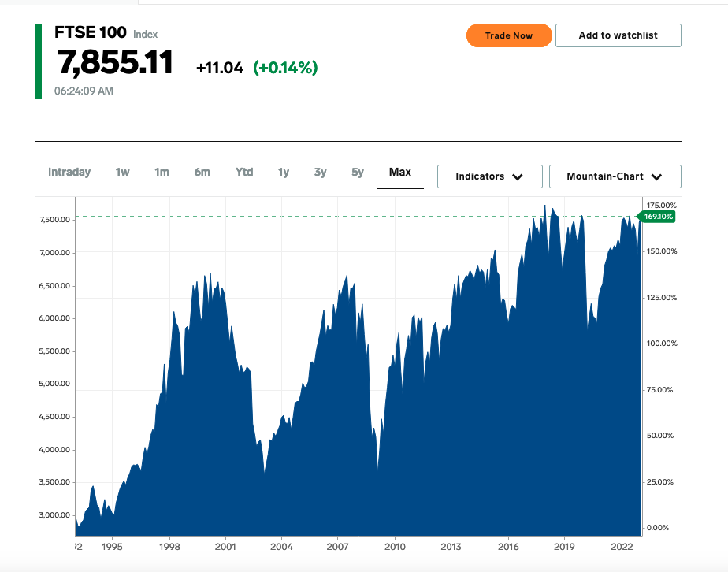
Task: Select the 1m time range
Action: (162, 173)
